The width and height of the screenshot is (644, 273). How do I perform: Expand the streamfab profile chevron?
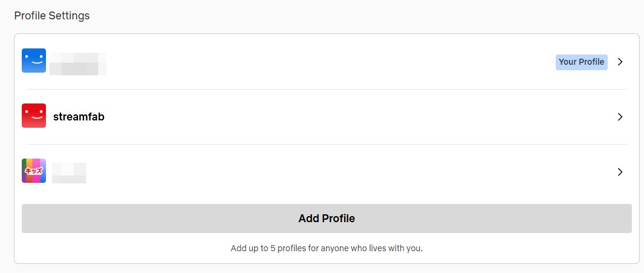620,117
